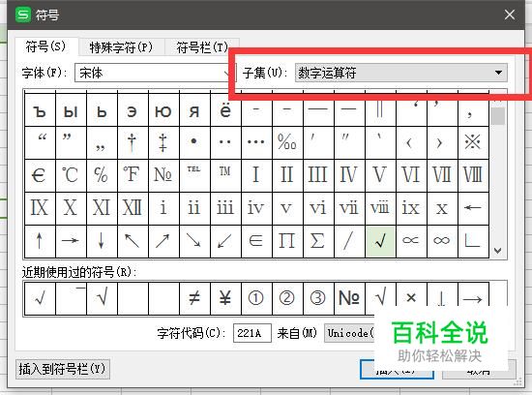Select the Cyrillic letter я symbol

[x=194, y=110]
